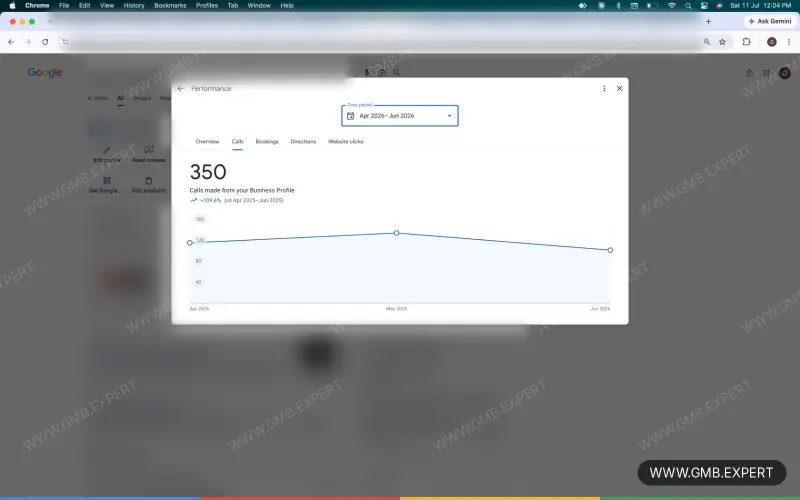Click the voice search microphone icon
The width and height of the screenshot is (800, 500).
pyautogui.click(x=367, y=72)
